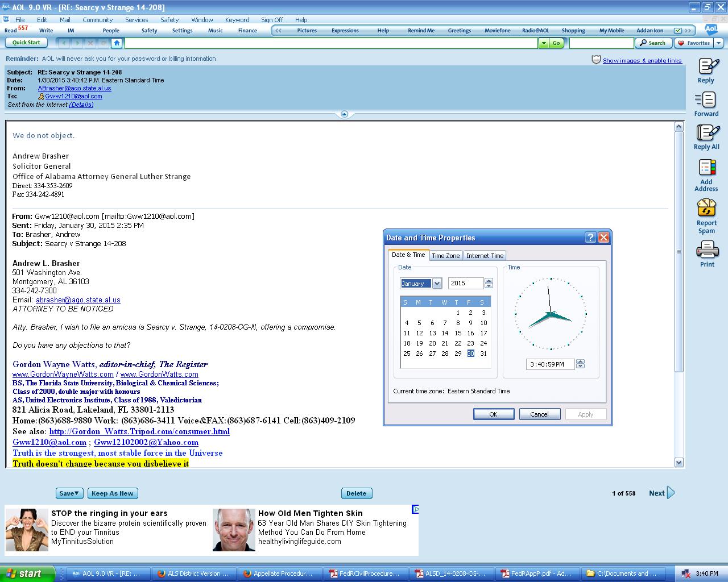Open the Community menu
Viewport: 728px width, 582px height.
pyautogui.click(x=98, y=19)
